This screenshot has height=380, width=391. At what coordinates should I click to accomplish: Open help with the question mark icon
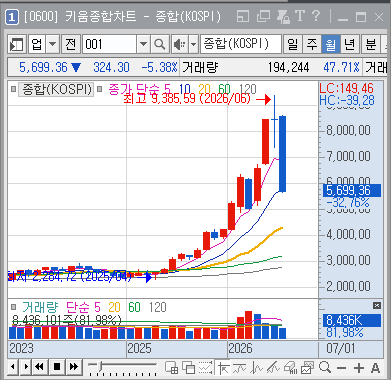[316, 16]
